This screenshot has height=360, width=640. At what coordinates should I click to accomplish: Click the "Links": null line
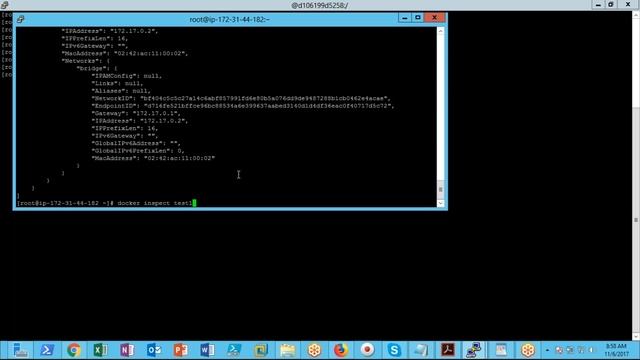click(118, 83)
